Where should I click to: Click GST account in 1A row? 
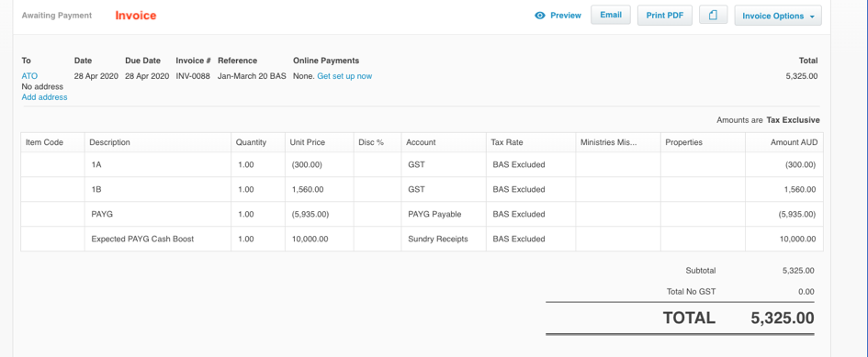tap(444, 164)
